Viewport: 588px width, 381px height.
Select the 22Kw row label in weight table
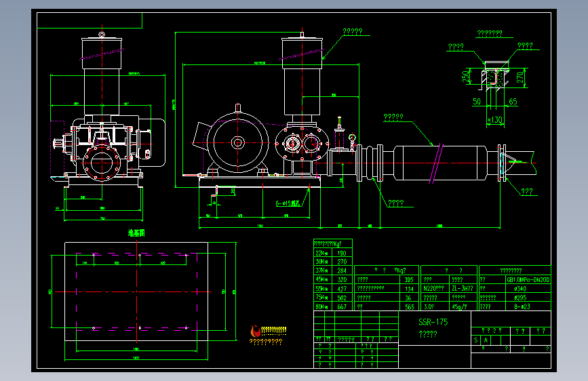tap(321, 253)
